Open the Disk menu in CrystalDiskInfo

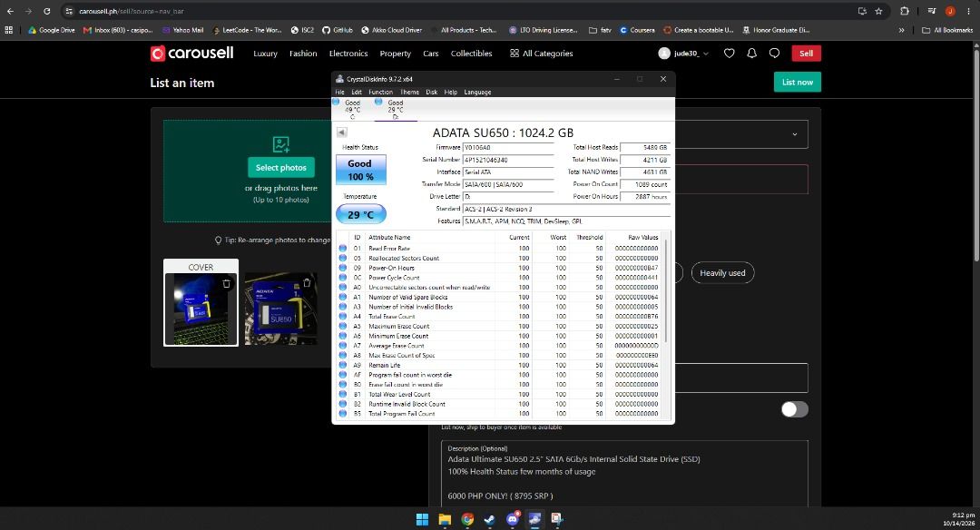432,92
